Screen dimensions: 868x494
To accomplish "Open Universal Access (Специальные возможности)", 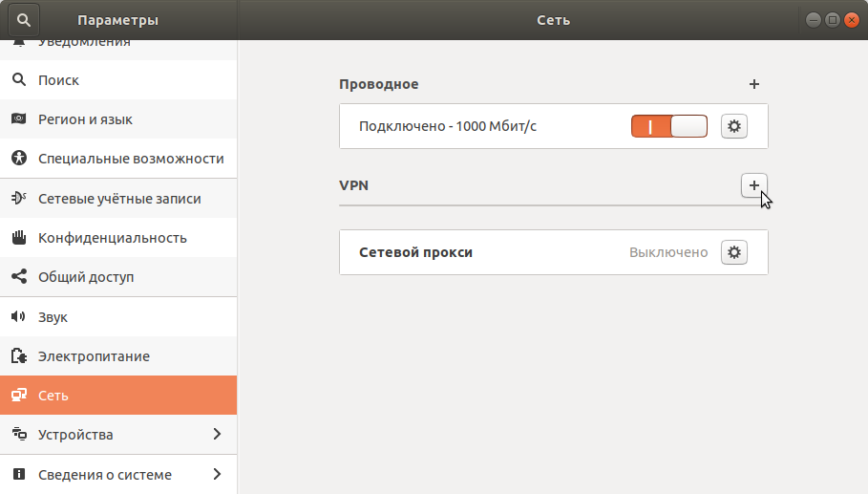I will pyautogui.click(x=131, y=159).
